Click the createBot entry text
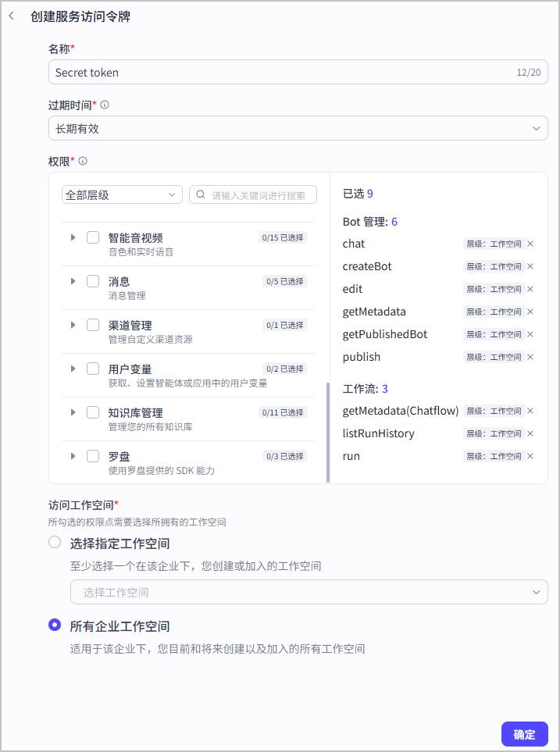 (x=367, y=266)
